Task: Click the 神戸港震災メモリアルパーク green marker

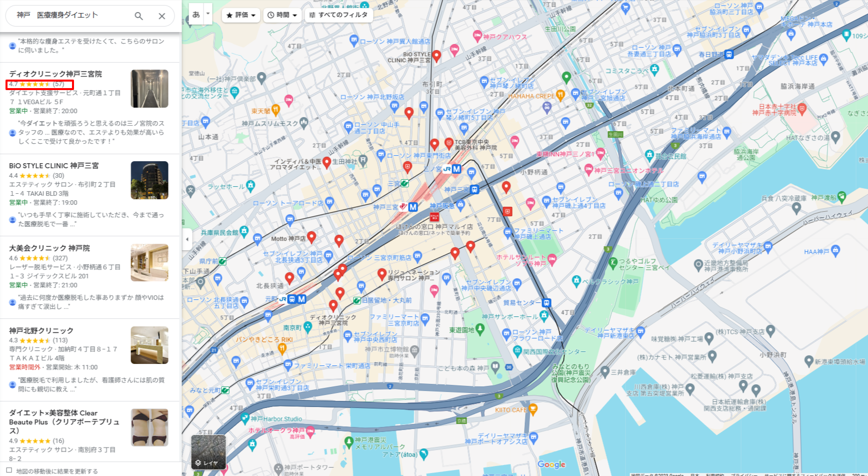Action: (349, 442)
